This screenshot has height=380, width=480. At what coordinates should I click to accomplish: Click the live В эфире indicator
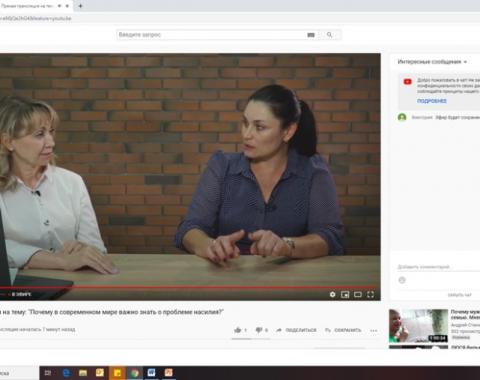pos(21,294)
